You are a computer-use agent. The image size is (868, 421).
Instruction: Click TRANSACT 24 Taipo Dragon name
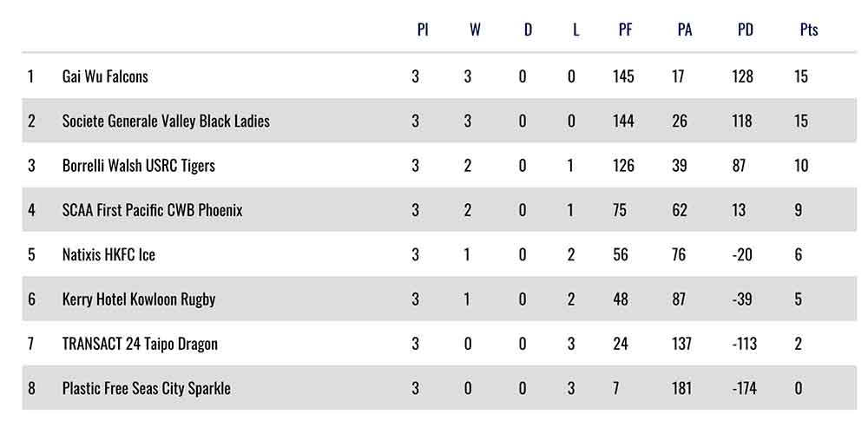(x=140, y=344)
